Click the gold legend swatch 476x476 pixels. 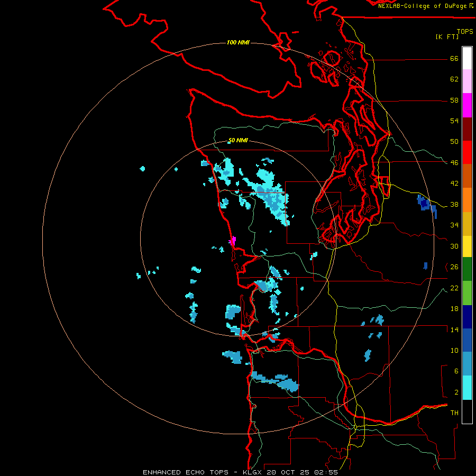(x=467, y=224)
